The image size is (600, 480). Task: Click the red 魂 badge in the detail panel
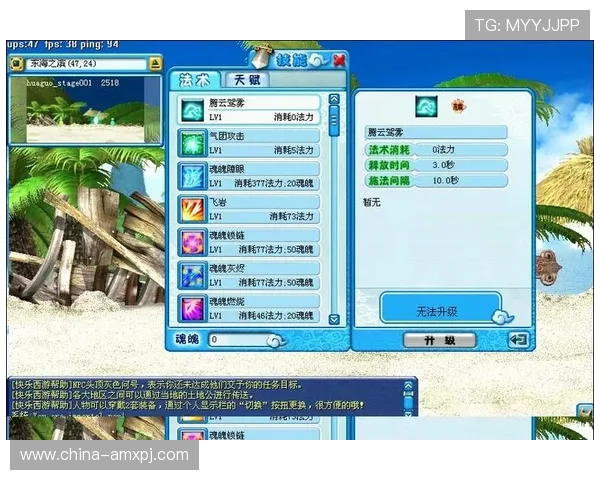tap(458, 106)
